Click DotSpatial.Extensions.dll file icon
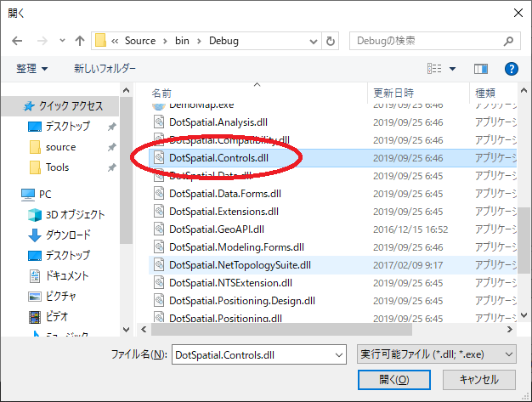The width and height of the screenshot is (532, 402). (159, 211)
